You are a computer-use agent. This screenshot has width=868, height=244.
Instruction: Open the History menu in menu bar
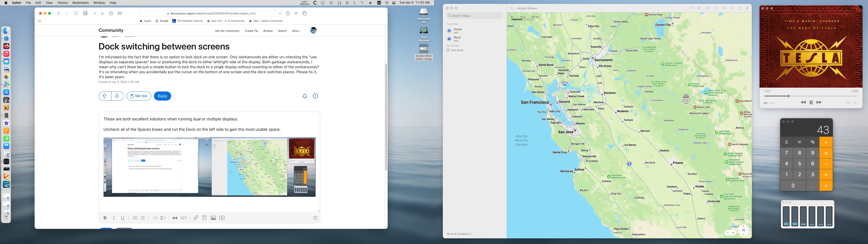(x=62, y=3)
